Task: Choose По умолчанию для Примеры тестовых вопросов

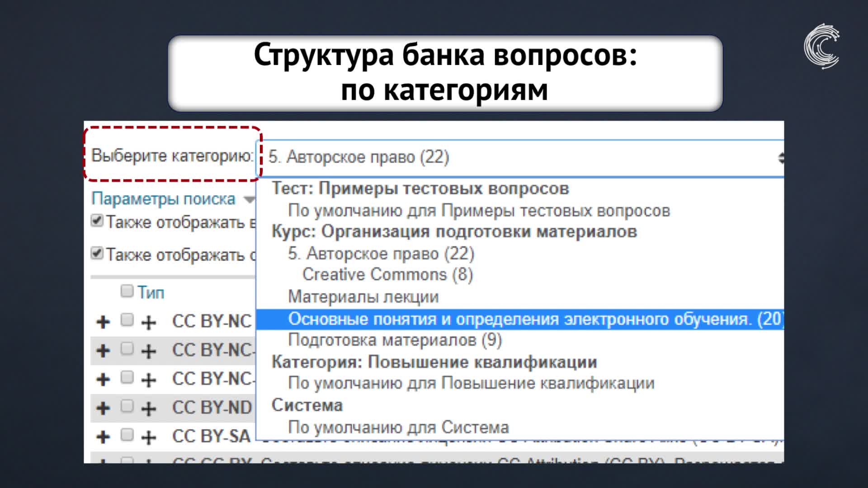Action: pyautogui.click(x=479, y=211)
